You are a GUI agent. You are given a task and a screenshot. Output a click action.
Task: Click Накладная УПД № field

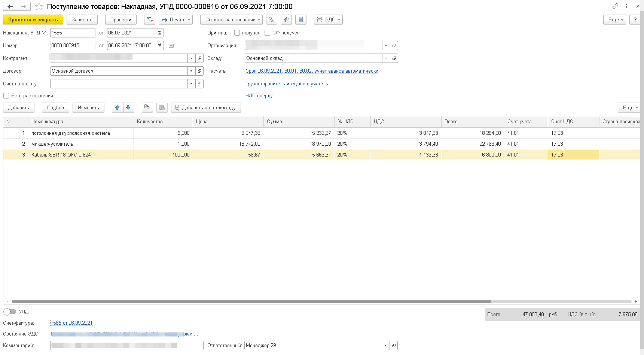(73, 33)
